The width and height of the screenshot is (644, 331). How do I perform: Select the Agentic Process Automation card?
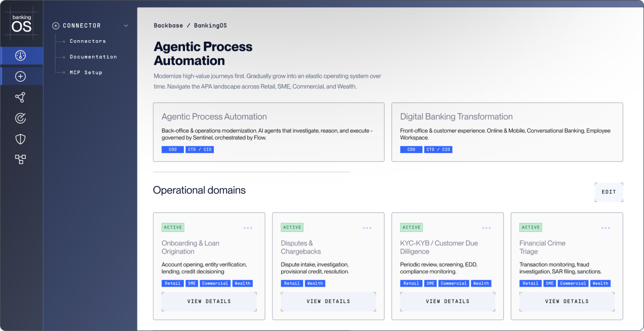[268, 132]
